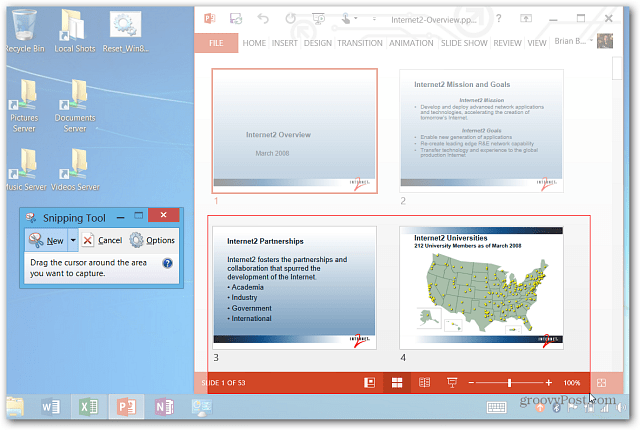Image resolution: width=640 pixels, height=430 pixels.
Task: Switch to Reading View status bar icon
Action: [424, 383]
